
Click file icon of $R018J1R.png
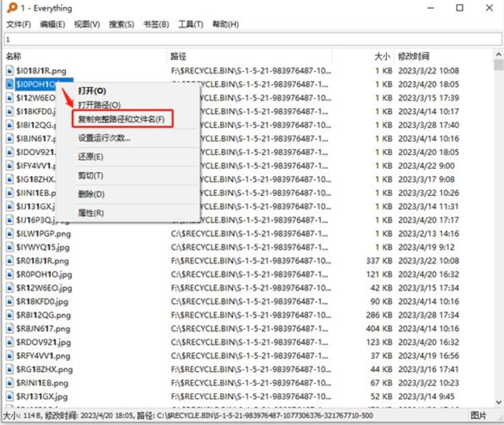[10, 260]
